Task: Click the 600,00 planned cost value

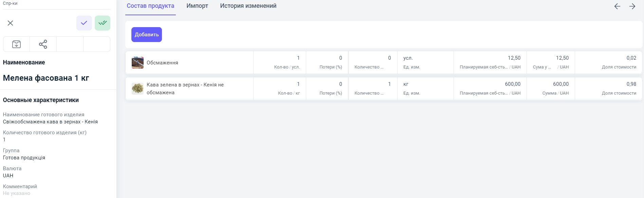Action: coord(512,84)
